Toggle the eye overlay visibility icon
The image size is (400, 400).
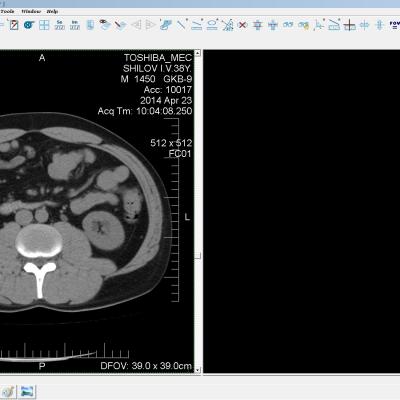click(105, 25)
